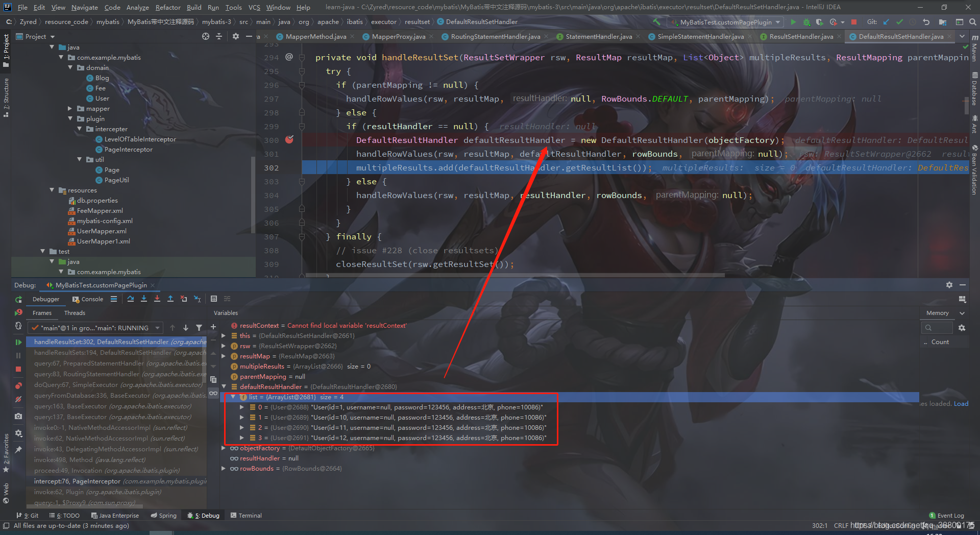Click Git Update Project arrow icon

pyautogui.click(x=886, y=22)
